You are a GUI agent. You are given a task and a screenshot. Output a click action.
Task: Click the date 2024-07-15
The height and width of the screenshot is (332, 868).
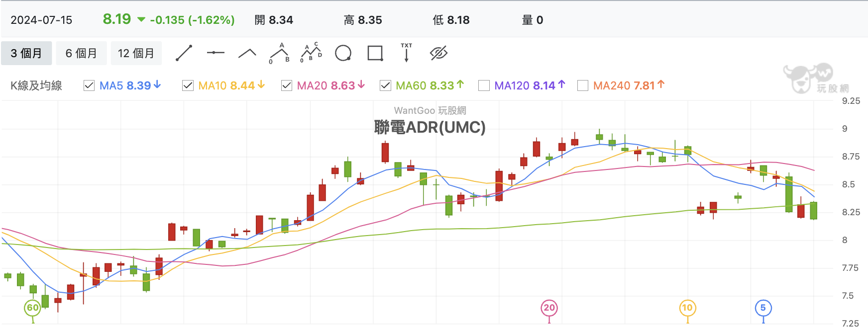tap(41, 20)
